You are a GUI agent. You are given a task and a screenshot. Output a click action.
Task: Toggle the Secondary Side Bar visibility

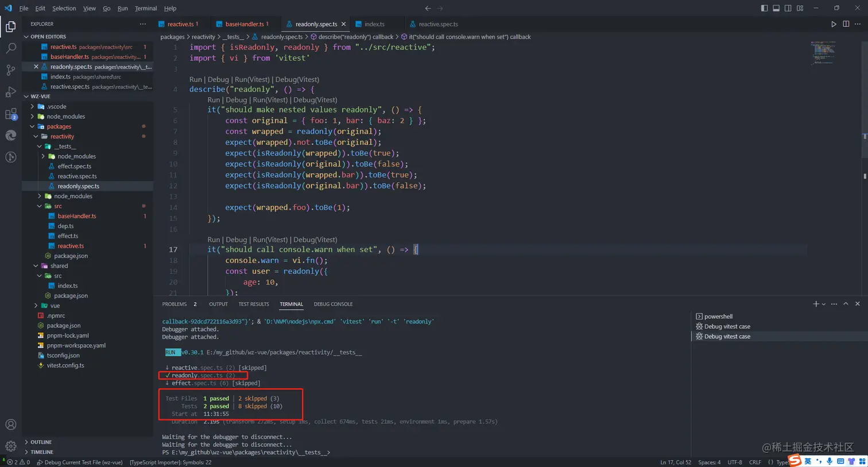pyautogui.click(x=788, y=8)
